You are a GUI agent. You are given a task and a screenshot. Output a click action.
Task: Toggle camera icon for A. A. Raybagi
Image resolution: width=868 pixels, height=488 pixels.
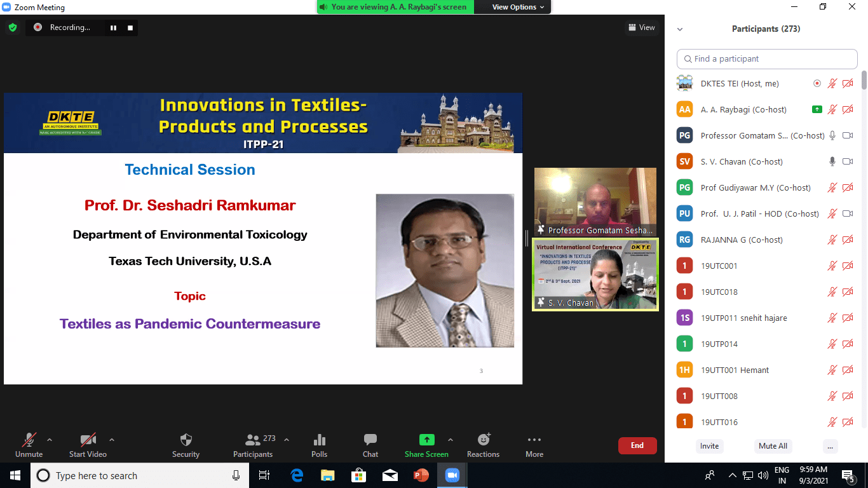coord(848,109)
